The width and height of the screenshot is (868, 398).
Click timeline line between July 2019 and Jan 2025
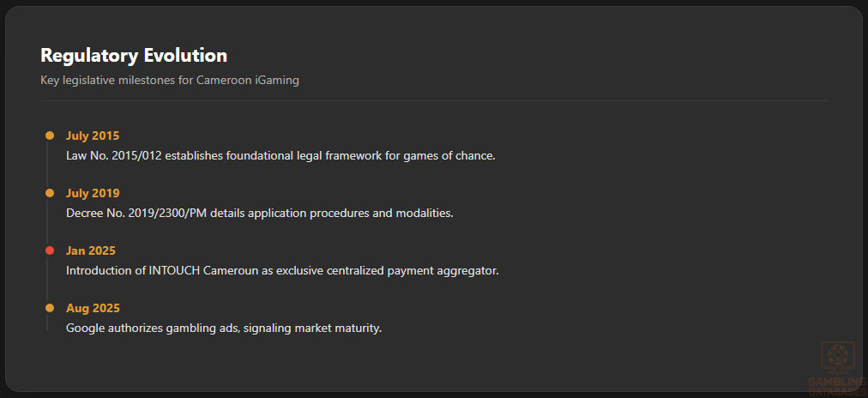point(47,222)
